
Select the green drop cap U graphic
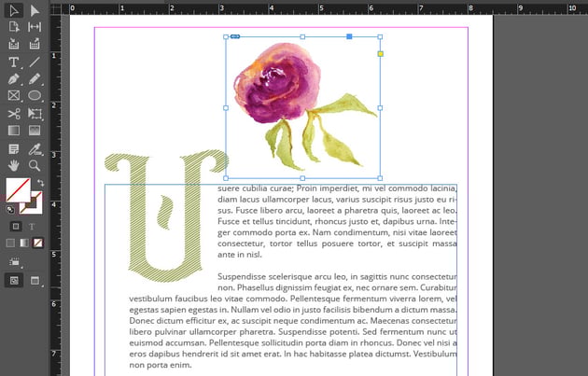click(x=166, y=216)
